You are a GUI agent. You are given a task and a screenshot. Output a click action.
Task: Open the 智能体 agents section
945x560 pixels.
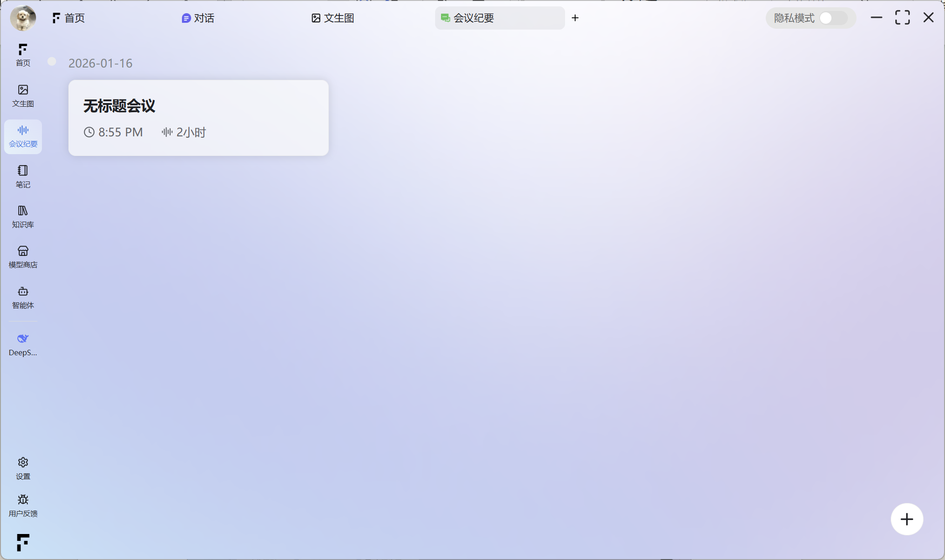click(23, 297)
